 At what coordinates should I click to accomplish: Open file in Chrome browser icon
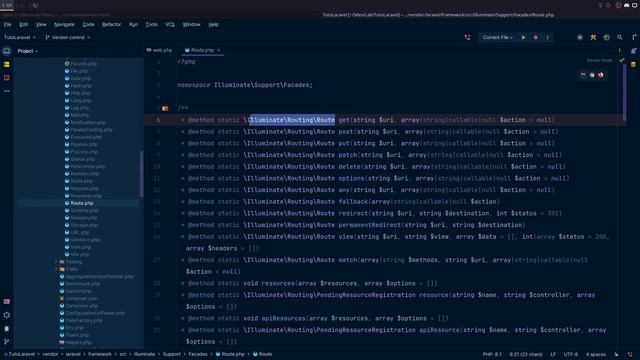(592, 75)
